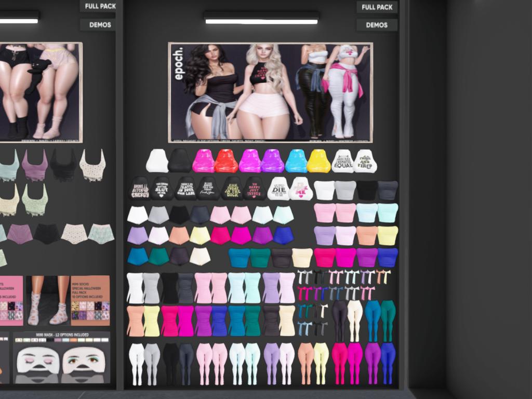Open the Mimi Socks Halloween full pack ad
This screenshot has width=532, height=399.
coord(90,300)
